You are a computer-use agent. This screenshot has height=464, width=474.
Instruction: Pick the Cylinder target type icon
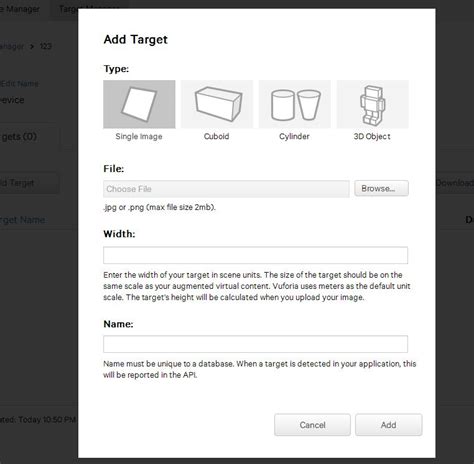(x=295, y=104)
